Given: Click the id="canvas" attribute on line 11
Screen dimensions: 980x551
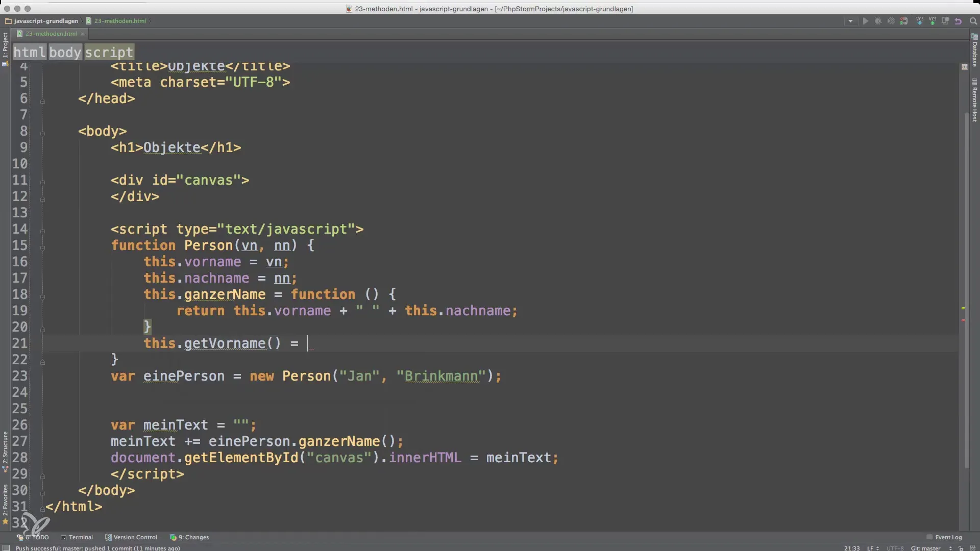Looking at the screenshot, I should pyautogui.click(x=197, y=180).
